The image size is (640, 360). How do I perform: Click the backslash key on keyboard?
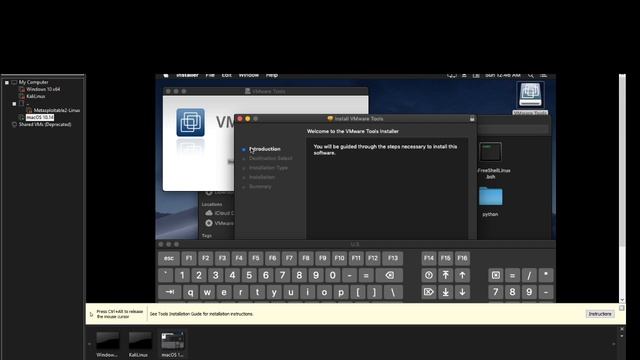pyautogui.click(x=393, y=292)
